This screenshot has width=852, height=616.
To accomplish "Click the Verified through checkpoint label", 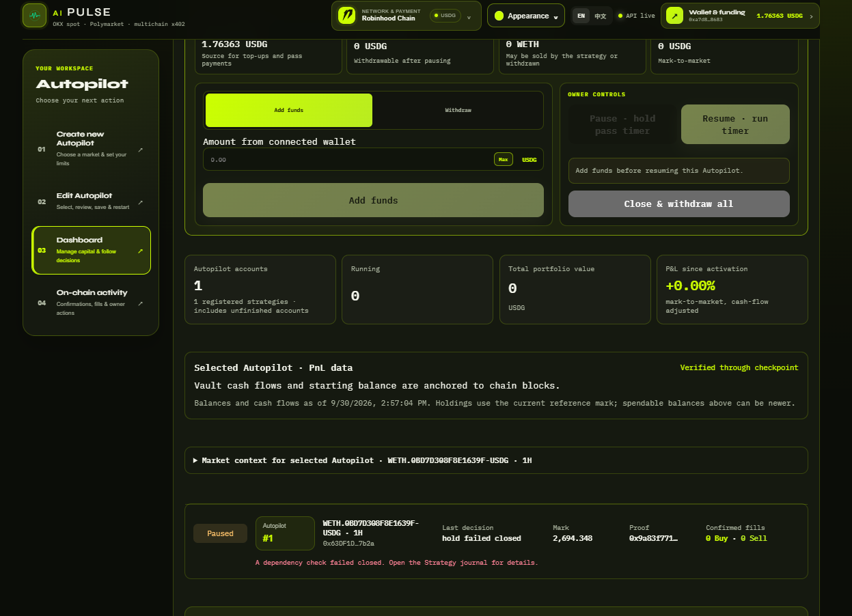I will point(739,367).
